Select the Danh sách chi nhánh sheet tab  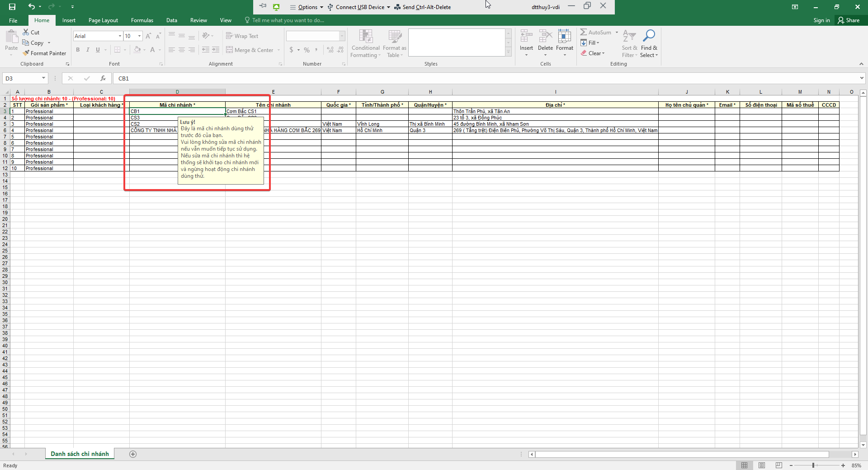80,454
